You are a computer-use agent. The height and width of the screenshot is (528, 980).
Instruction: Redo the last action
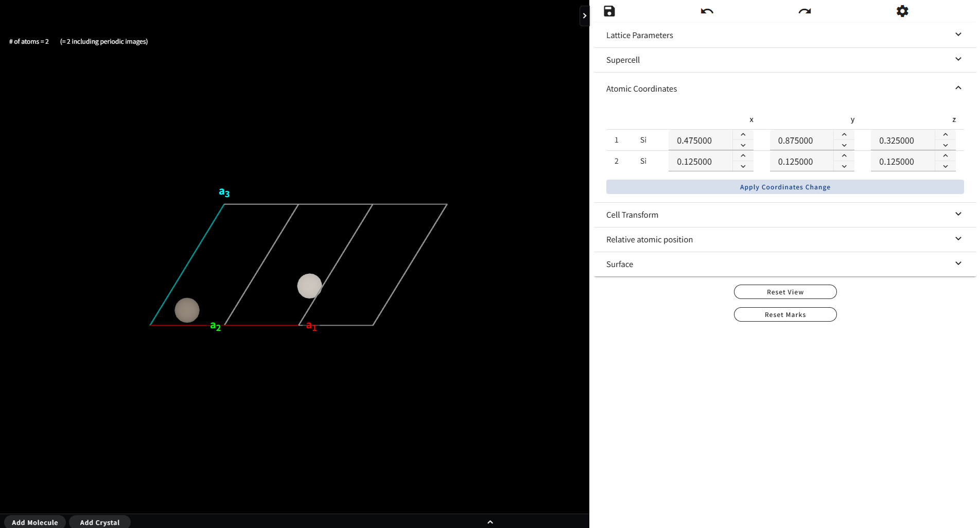coord(804,11)
